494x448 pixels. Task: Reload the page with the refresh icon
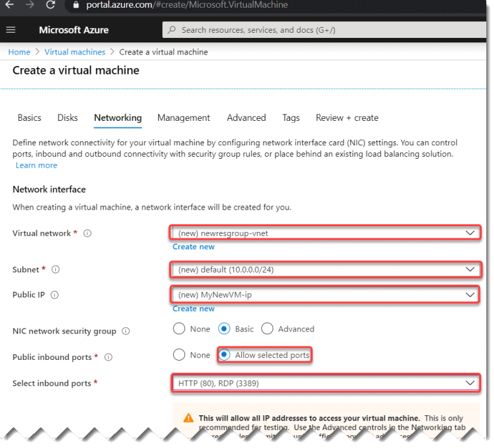50,4
